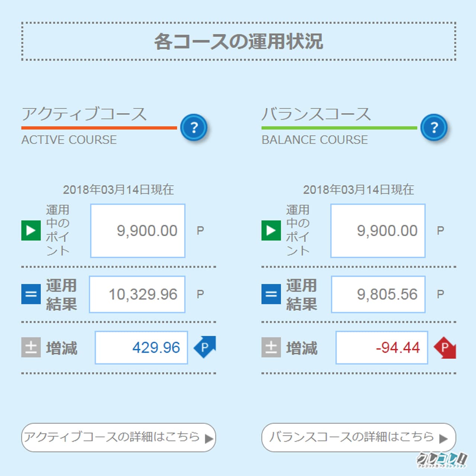This screenshot has width=476, height=476.
Task: Click the blue equals icon in Balance Course
Action: (271, 294)
